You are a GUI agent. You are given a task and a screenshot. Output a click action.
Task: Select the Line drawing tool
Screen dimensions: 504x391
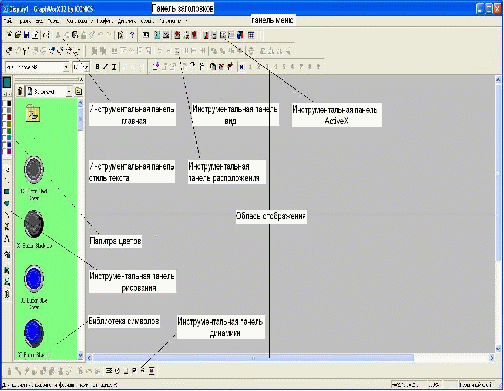click(7, 214)
